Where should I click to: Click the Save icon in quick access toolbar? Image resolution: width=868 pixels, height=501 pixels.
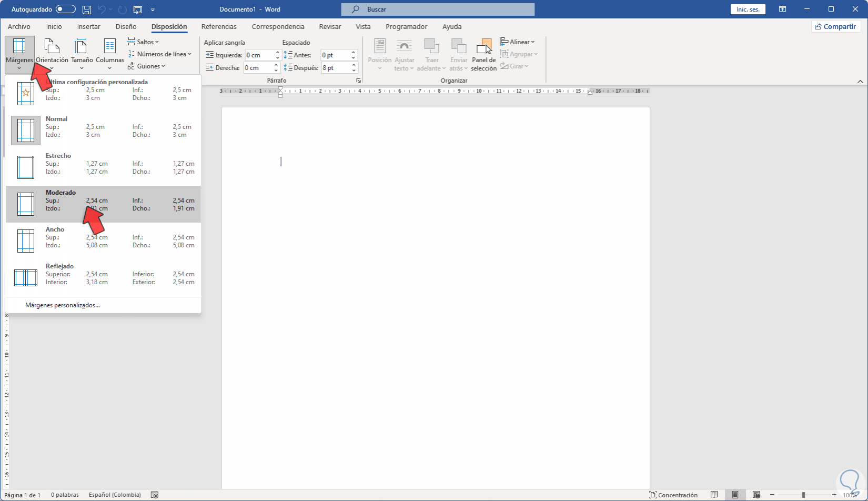click(x=86, y=9)
